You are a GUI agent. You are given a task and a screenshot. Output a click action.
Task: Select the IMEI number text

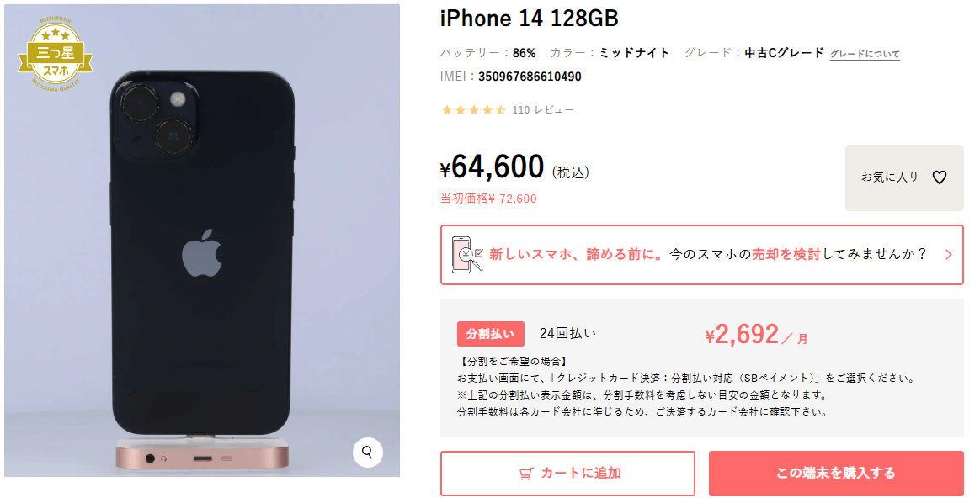pos(530,77)
